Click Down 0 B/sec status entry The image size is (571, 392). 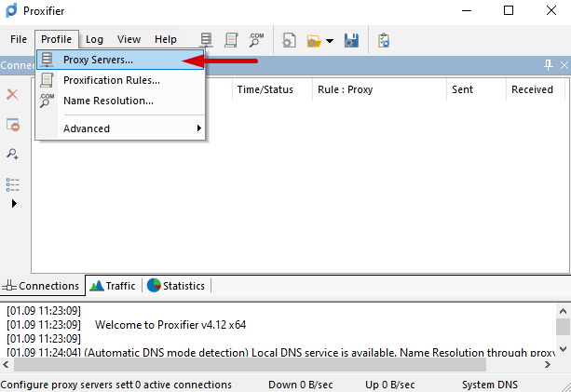click(x=301, y=385)
